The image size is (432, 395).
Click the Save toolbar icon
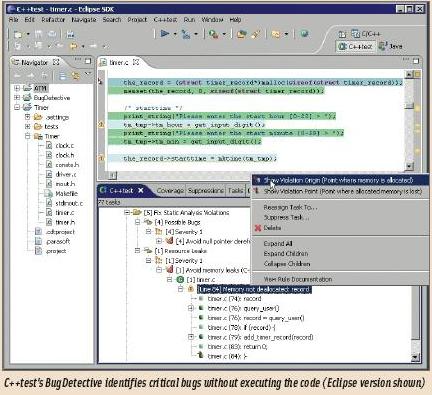(38, 34)
